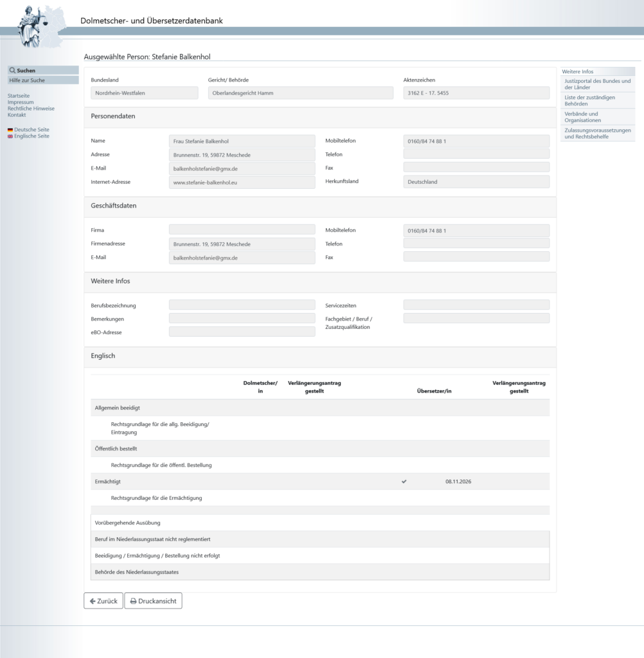Open the Druckansicht print view
The width and height of the screenshot is (644, 658).
[153, 601]
